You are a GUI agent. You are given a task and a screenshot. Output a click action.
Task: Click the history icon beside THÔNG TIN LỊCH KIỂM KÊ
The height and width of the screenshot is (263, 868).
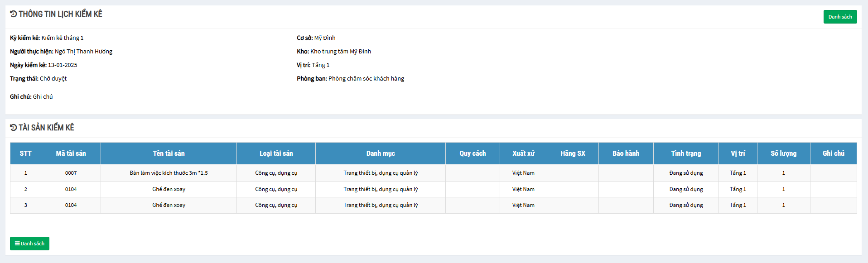pos(13,14)
